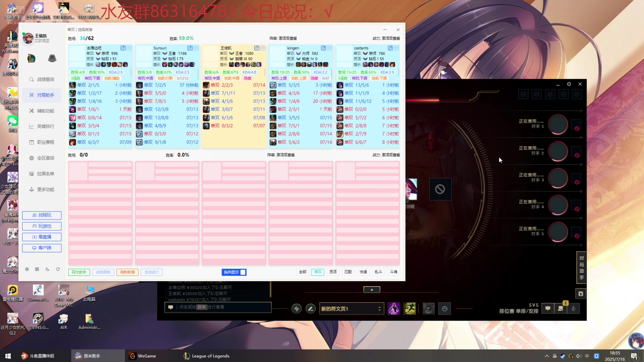
Task: Select the 单双 match filter
Action: click(318, 272)
